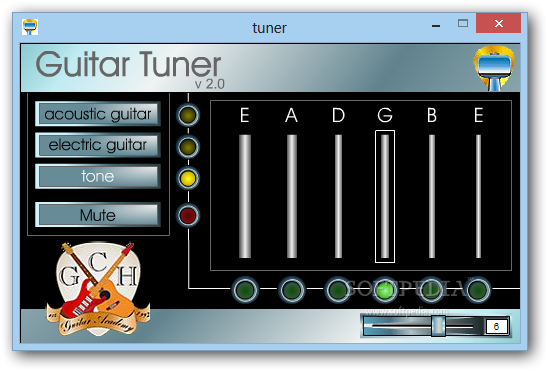This screenshot has width=548, height=371.
Task: Click the green light under low E string
Action: pyautogui.click(x=245, y=290)
